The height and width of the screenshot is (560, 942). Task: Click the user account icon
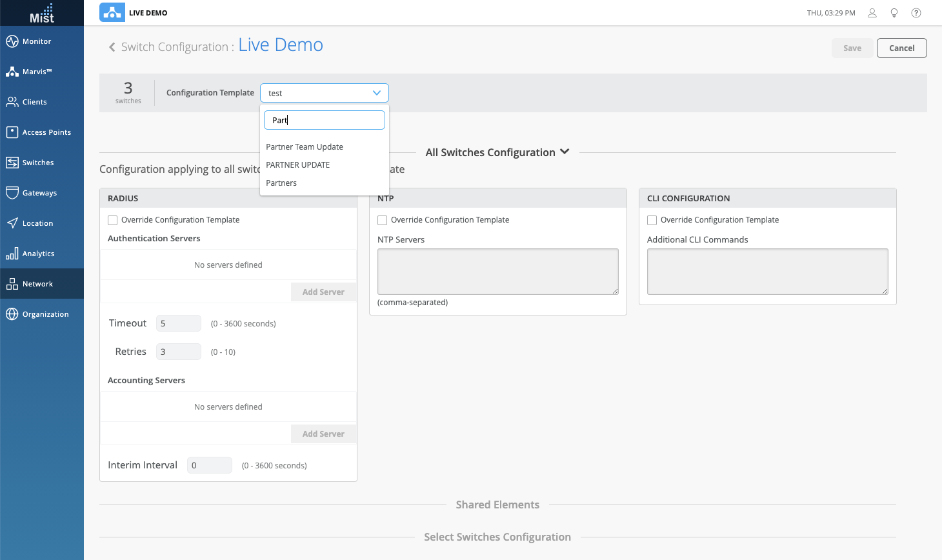coord(872,13)
